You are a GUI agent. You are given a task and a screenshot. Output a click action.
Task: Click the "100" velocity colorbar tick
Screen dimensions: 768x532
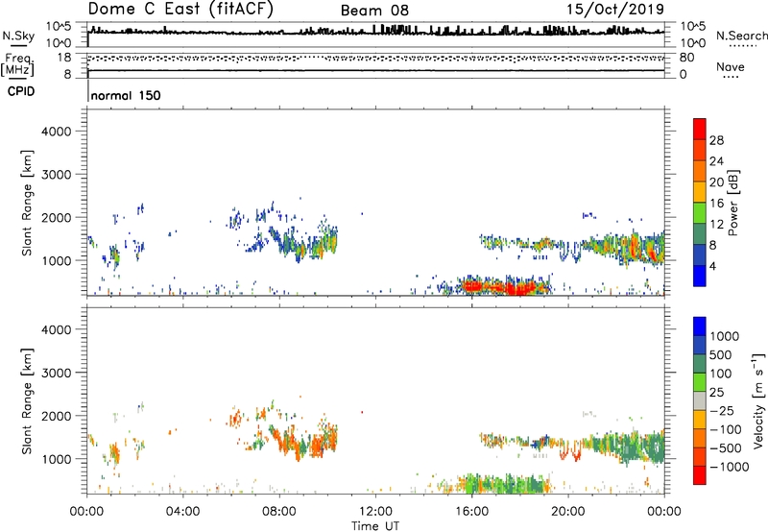721,374
